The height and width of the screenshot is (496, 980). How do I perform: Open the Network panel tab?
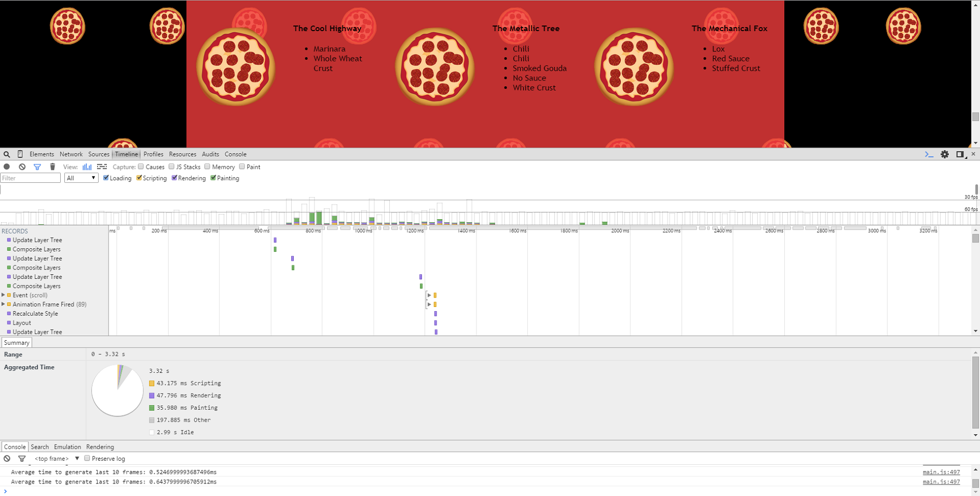[x=71, y=154]
